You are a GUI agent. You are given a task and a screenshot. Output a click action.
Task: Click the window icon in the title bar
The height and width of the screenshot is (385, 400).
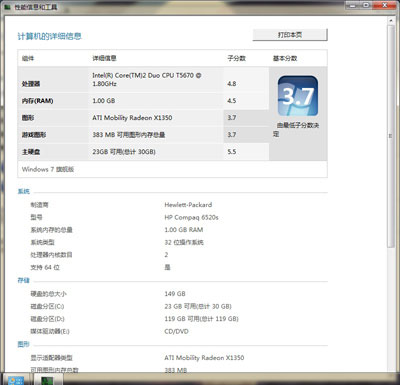tap(7, 7)
